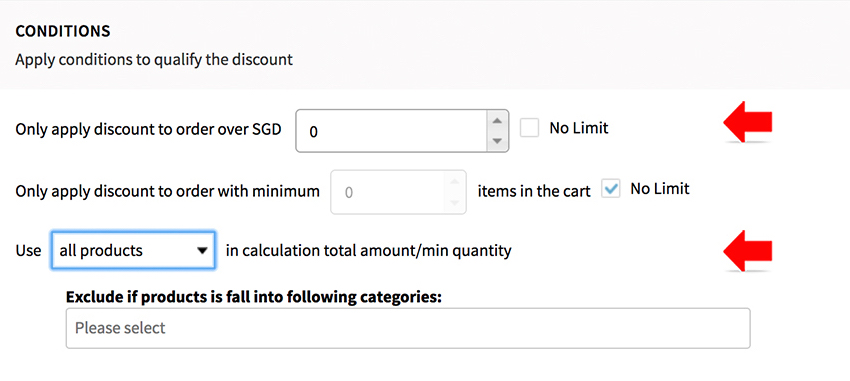The width and height of the screenshot is (850, 381).
Task: Click the No Limit label next to SGD field
Action: (579, 128)
